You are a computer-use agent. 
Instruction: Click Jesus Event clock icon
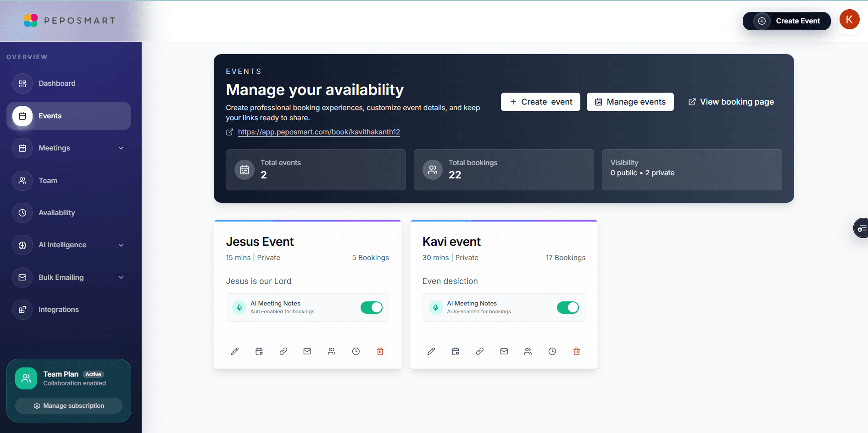coord(356,351)
